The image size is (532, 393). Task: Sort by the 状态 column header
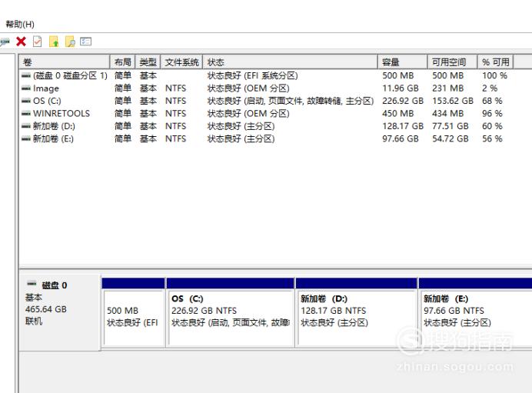point(291,62)
